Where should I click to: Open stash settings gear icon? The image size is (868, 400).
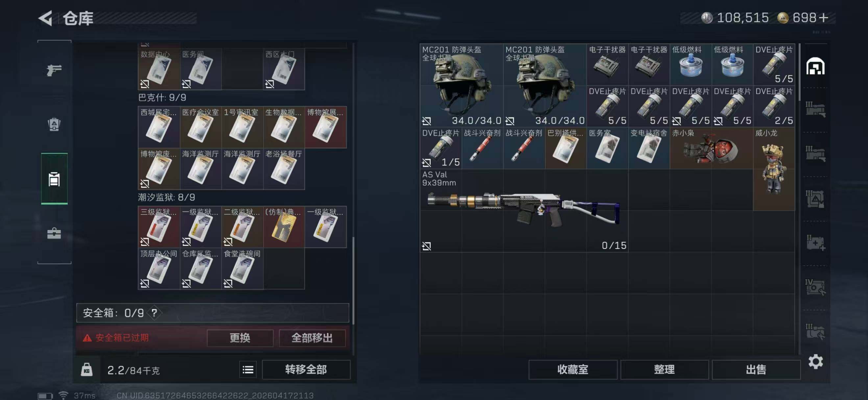pos(815,362)
